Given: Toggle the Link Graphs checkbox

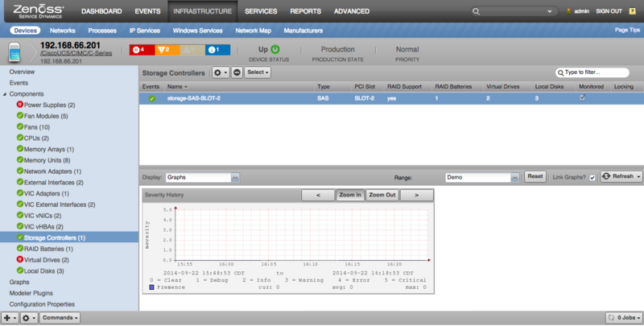Looking at the screenshot, I should click(x=592, y=178).
